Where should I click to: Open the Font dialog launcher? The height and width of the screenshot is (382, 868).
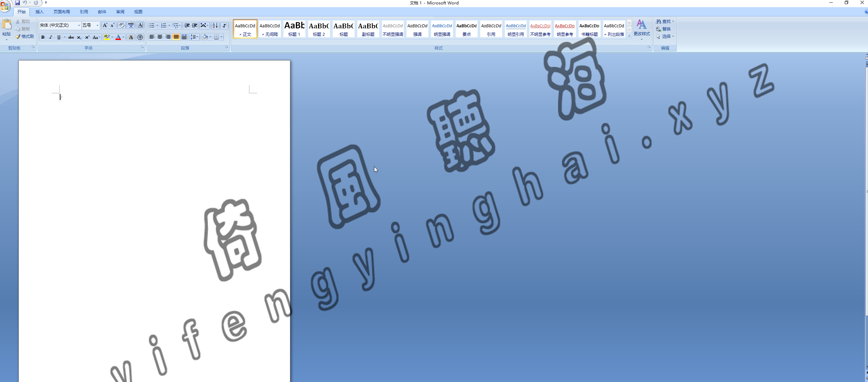point(142,47)
